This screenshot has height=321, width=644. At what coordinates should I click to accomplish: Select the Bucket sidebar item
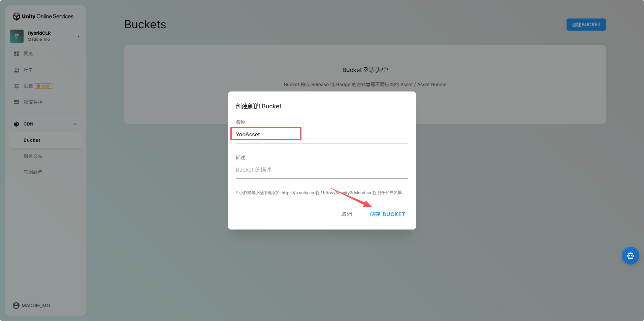coord(46,140)
